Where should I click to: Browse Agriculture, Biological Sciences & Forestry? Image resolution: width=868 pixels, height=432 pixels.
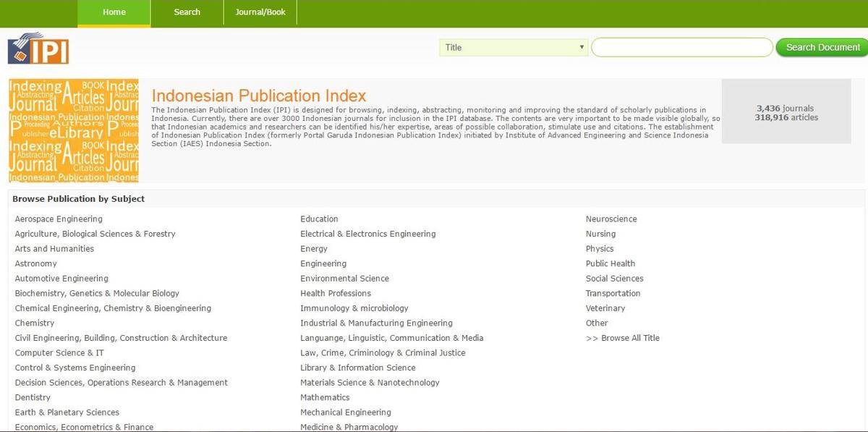[95, 234]
